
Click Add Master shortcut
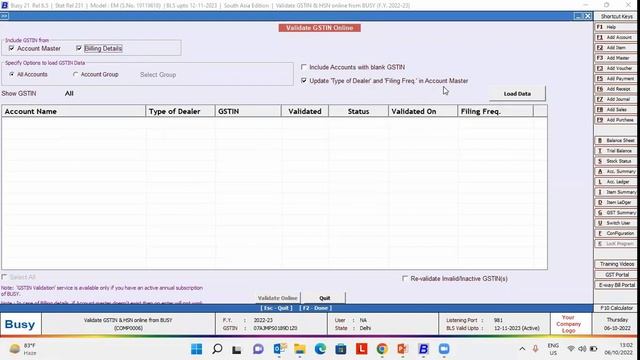pos(616,58)
